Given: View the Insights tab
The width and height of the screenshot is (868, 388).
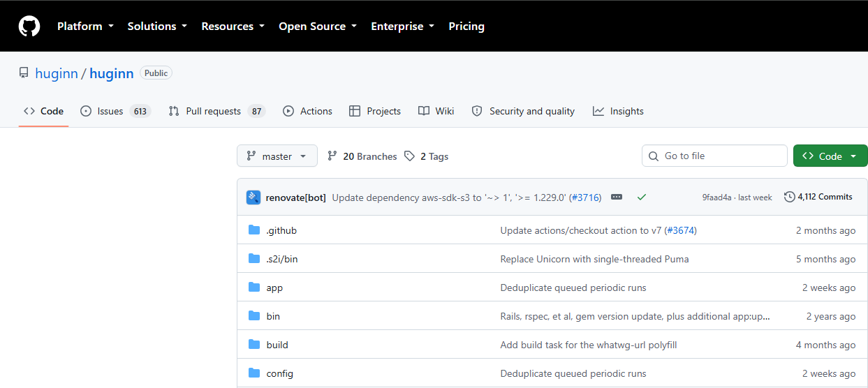Looking at the screenshot, I should [619, 111].
